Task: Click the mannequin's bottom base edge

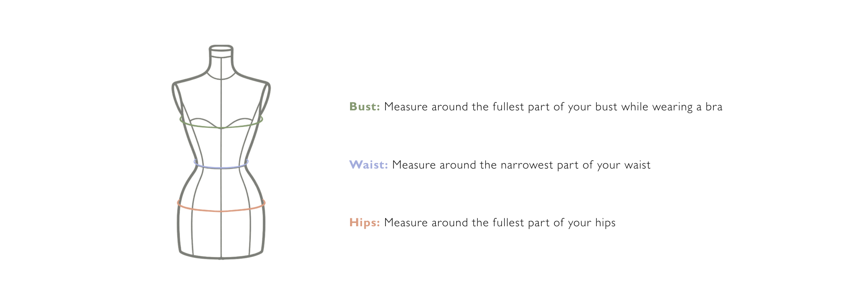Action: pyautogui.click(x=221, y=257)
